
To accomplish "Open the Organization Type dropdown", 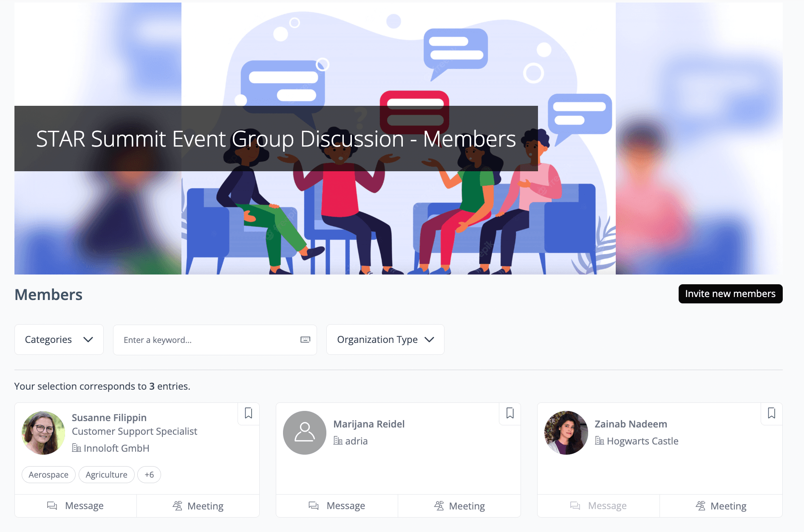I will coord(385,340).
